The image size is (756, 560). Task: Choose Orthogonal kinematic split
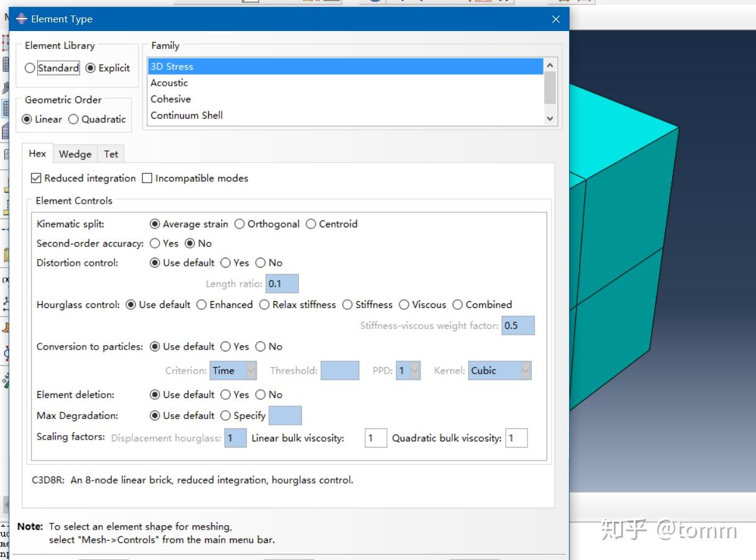point(240,224)
